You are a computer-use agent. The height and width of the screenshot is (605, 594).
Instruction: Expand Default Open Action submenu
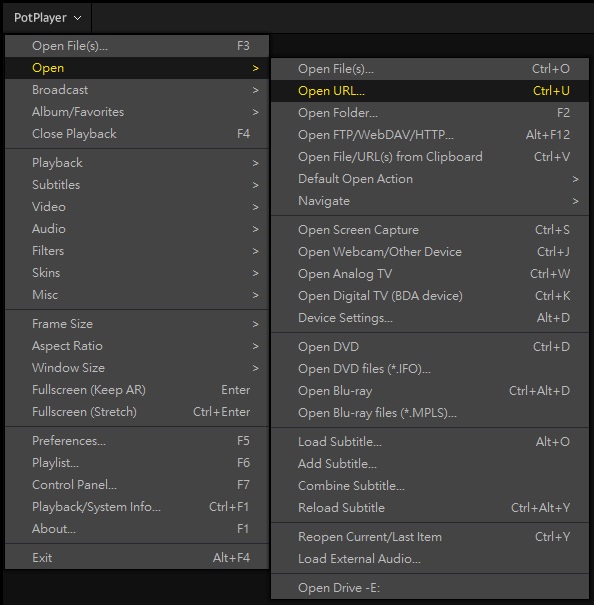pyautogui.click(x=430, y=179)
